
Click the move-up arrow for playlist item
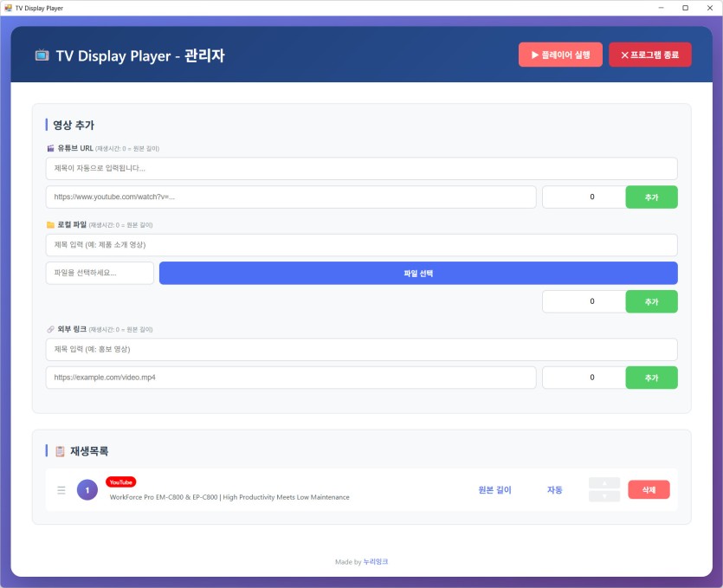pyautogui.click(x=604, y=482)
